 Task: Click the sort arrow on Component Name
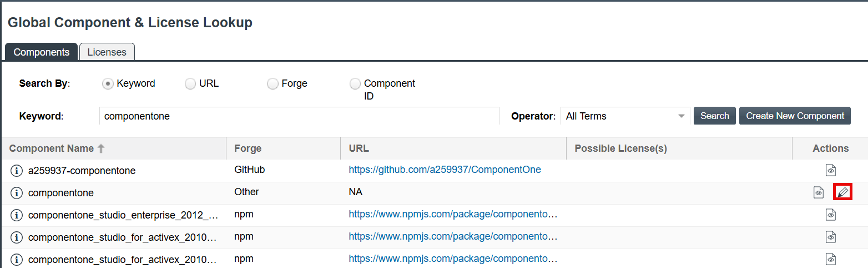(x=101, y=148)
